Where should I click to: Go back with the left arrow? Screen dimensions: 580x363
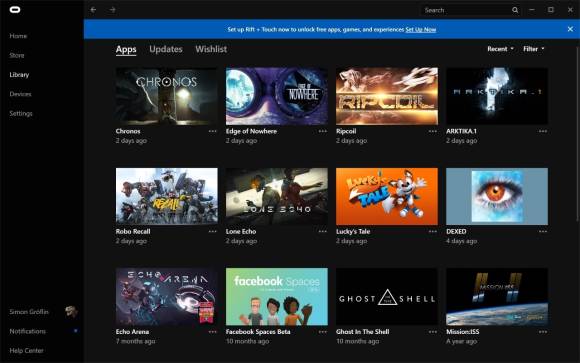[x=93, y=10]
